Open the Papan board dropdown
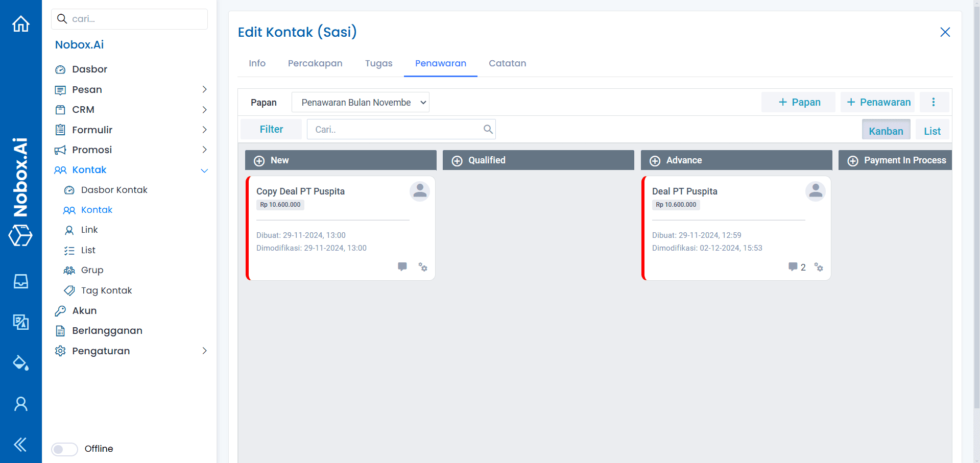This screenshot has width=980, height=463. pyautogui.click(x=360, y=102)
